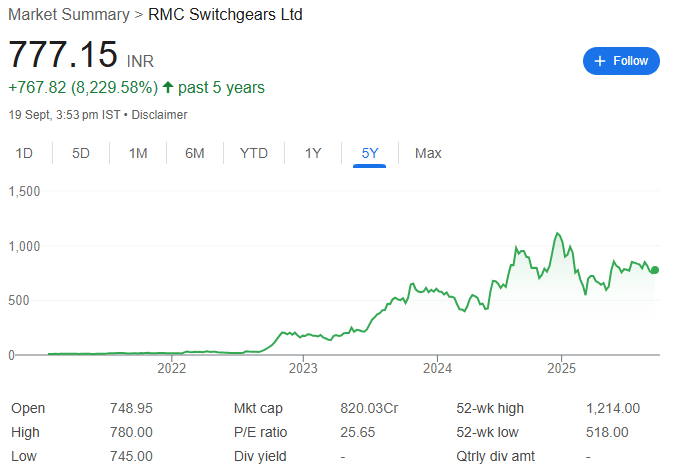
Task: Switch to the 5D range tab
Action: [x=81, y=153]
